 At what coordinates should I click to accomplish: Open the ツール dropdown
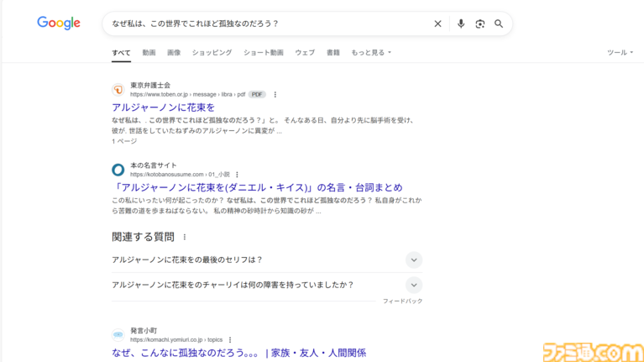point(620,53)
